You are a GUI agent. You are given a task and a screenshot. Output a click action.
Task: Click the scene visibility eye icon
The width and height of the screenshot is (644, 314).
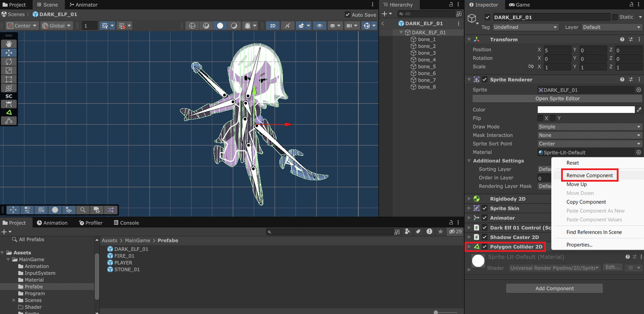319,25
